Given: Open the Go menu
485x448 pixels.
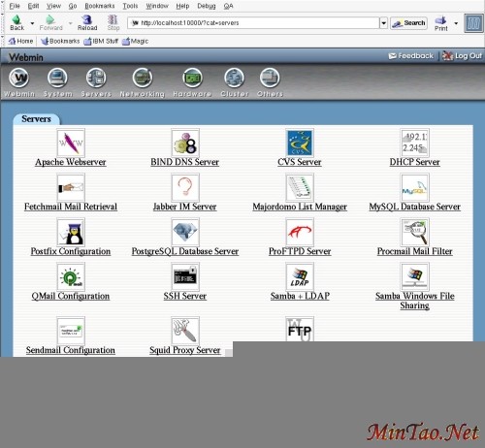Looking at the screenshot, I should tap(73, 6).
